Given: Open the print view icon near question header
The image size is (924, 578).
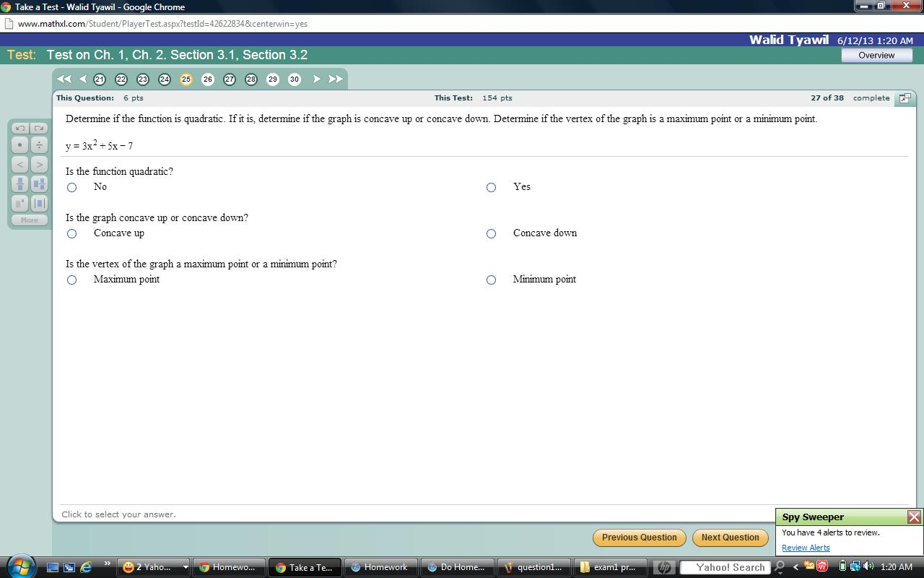Looking at the screenshot, I should point(905,98).
